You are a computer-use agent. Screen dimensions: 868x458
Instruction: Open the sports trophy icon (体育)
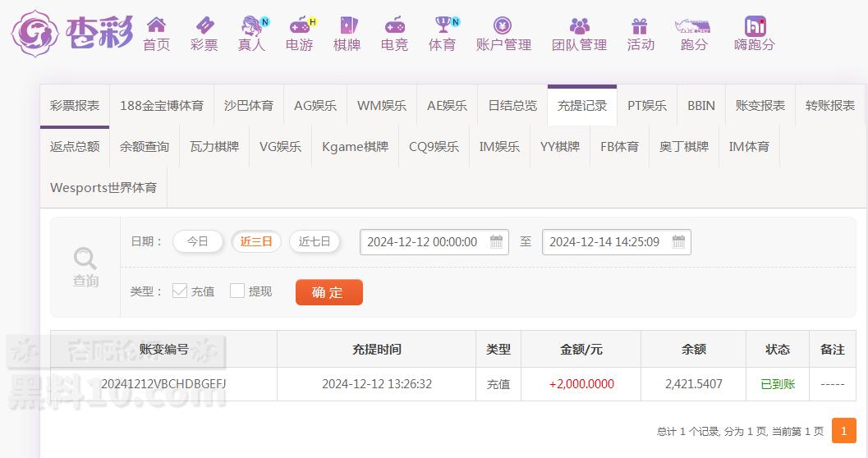(x=442, y=26)
